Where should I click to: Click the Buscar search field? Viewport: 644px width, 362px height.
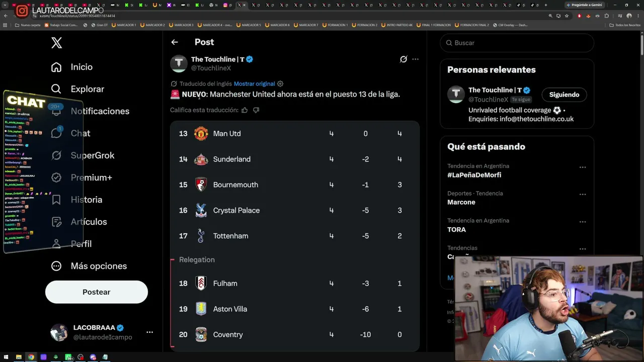point(517,43)
